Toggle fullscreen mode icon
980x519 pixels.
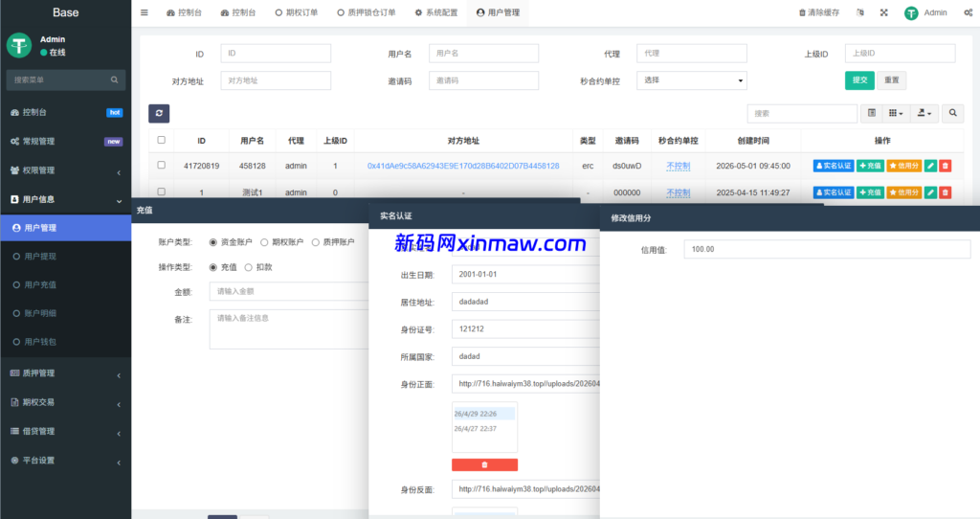tap(883, 12)
